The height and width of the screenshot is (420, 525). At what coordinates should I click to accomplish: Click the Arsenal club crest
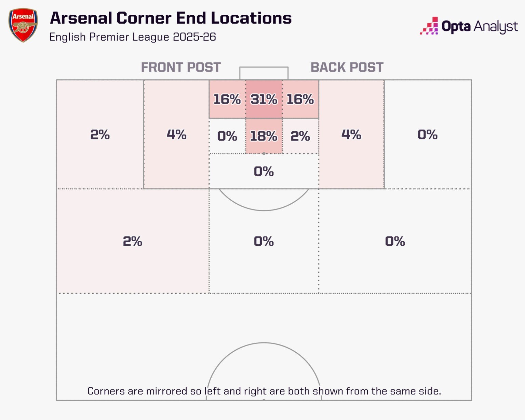[x=23, y=25]
